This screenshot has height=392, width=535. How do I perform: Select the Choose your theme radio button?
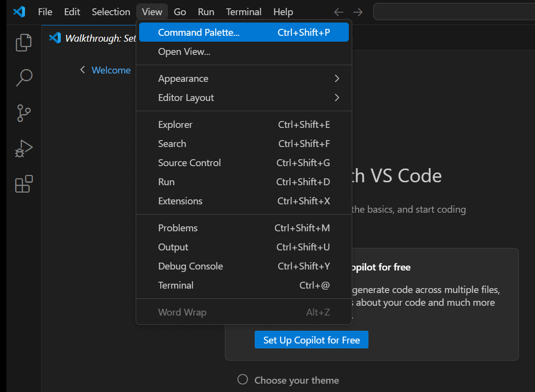click(243, 379)
